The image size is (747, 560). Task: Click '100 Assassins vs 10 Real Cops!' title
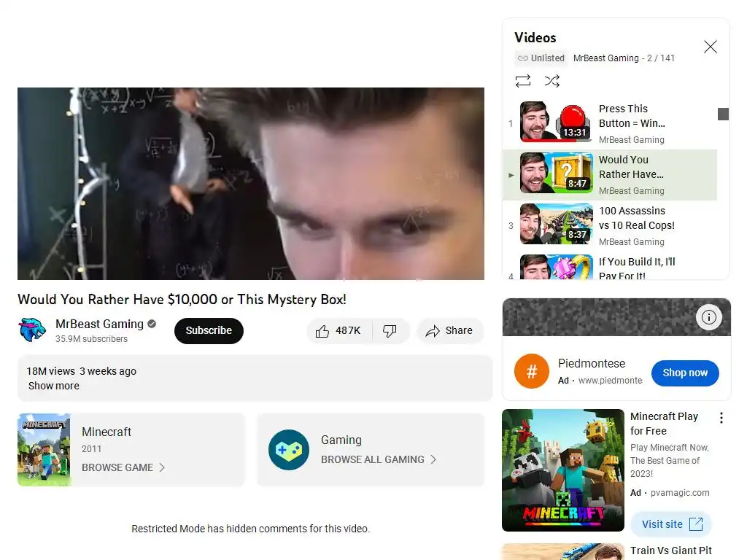[636, 218]
